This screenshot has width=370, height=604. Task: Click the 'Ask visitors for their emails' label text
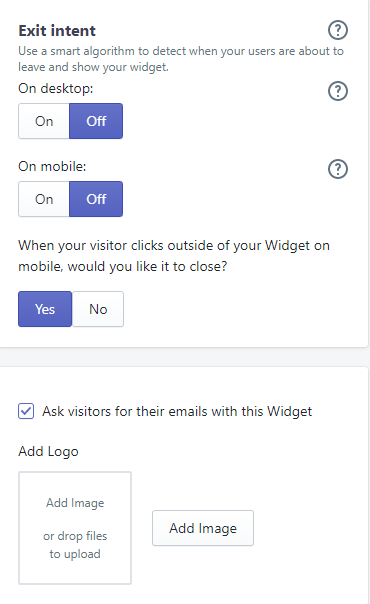pos(177,411)
